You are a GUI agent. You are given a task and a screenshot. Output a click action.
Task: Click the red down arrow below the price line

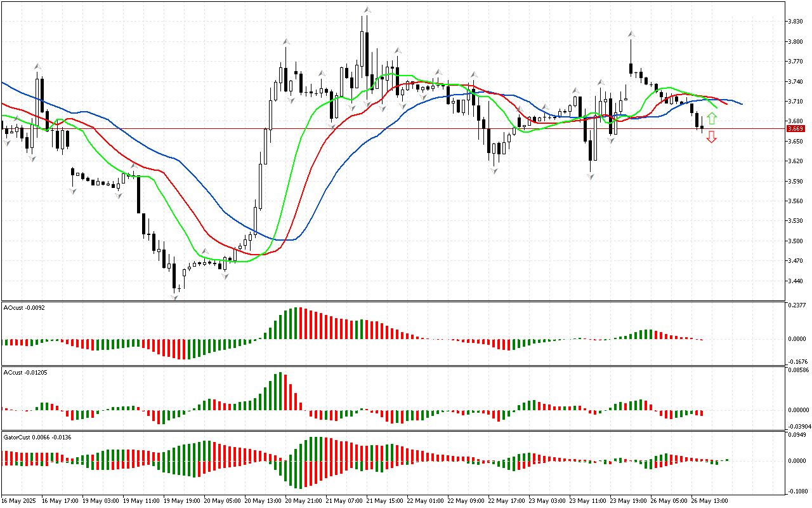pos(712,137)
